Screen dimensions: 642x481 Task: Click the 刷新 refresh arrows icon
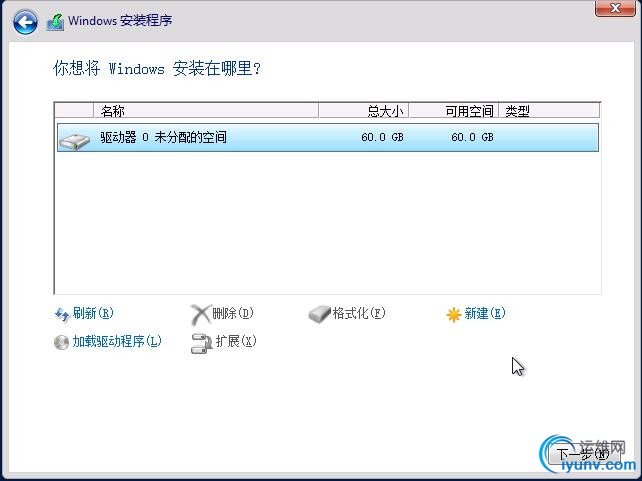coord(62,314)
